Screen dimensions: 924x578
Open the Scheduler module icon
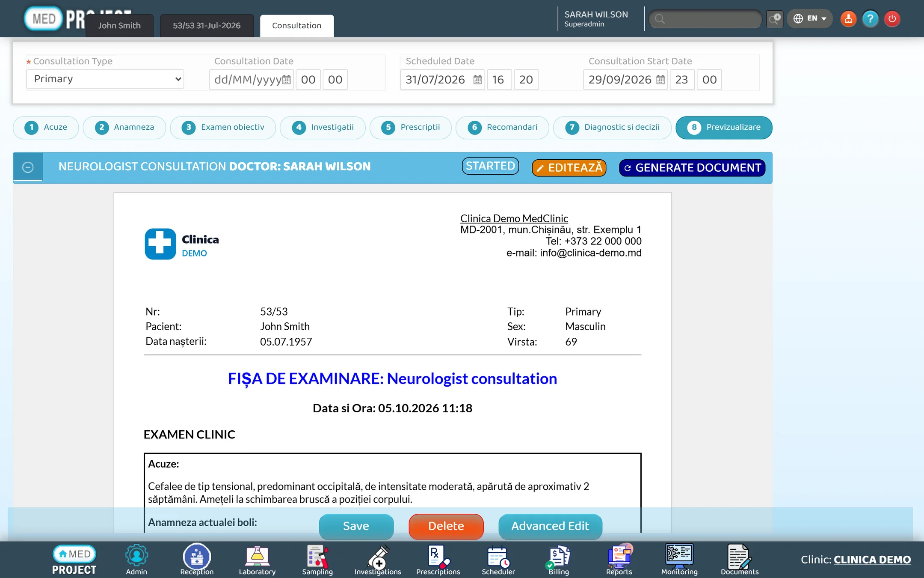[498, 560]
